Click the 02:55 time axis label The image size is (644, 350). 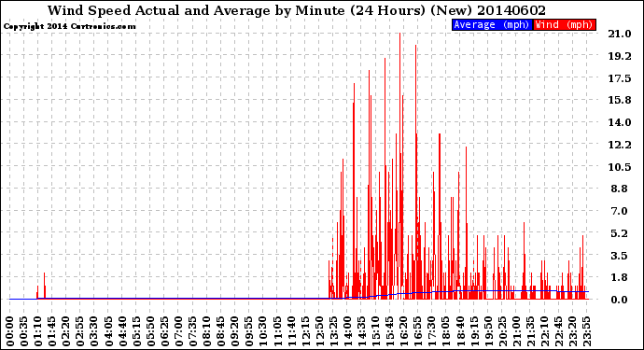pos(80,331)
